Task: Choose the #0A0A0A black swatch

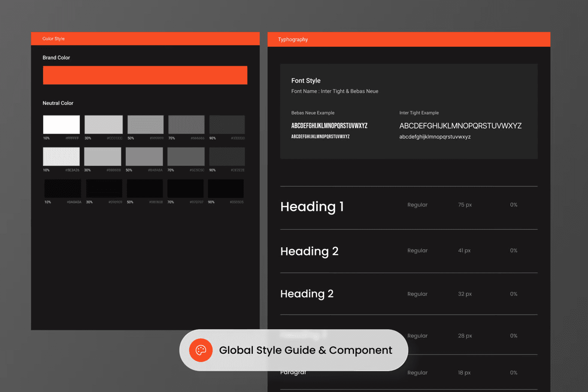Action: click(x=63, y=188)
